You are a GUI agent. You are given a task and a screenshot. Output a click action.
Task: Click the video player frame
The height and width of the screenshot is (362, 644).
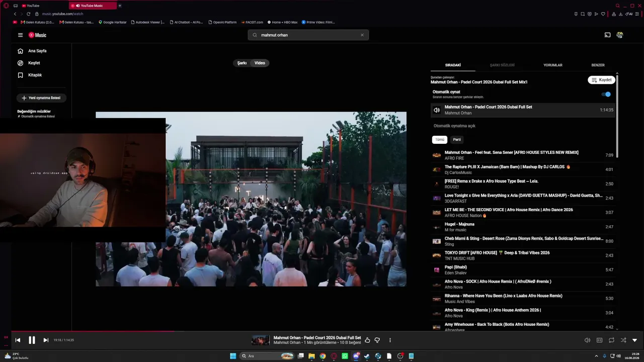coord(251,199)
